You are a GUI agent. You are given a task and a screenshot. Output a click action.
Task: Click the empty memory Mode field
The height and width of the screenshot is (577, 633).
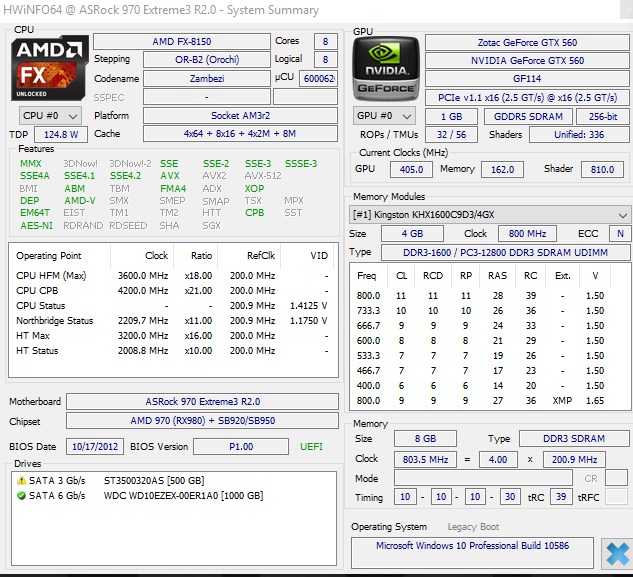click(x=483, y=478)
